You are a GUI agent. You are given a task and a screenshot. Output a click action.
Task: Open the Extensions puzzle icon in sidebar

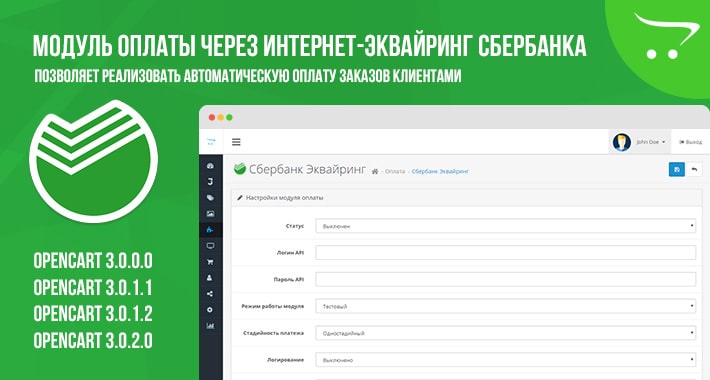pyautogui.click(x=210, y=230)
